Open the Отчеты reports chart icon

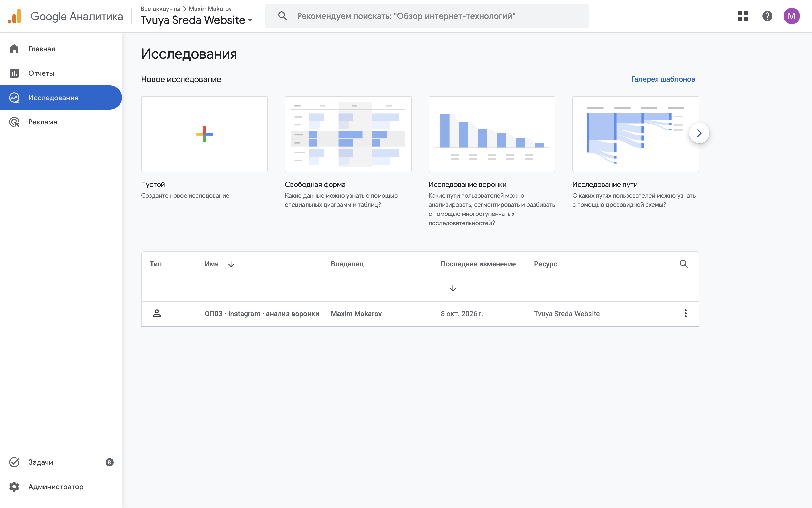(x=14, y=73)
